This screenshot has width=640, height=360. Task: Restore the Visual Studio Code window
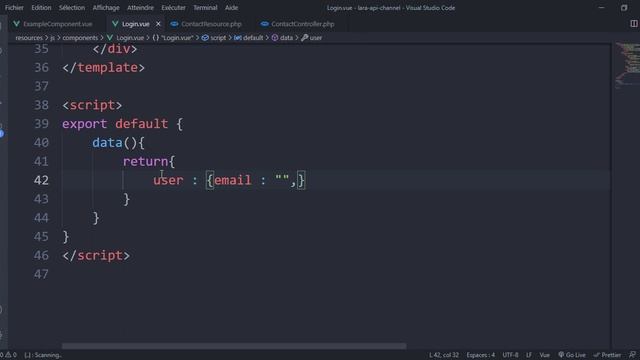[x=624, y=8]
